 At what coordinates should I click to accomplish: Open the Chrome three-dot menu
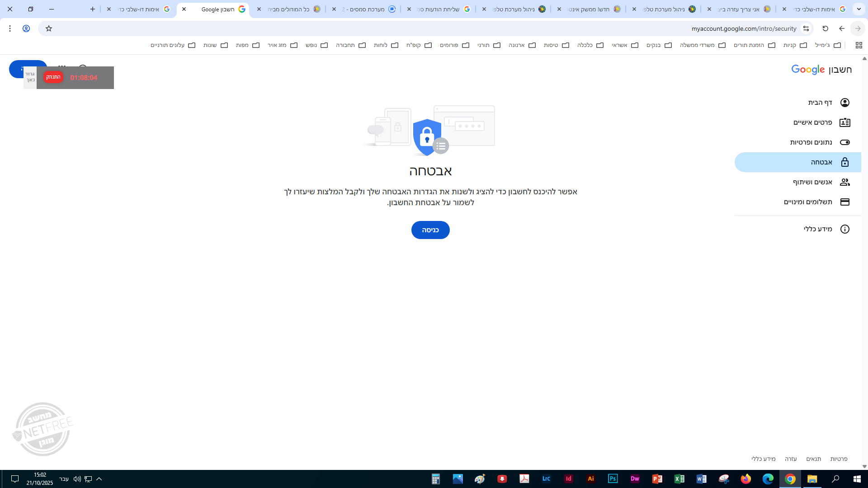(x=10, y=28)
